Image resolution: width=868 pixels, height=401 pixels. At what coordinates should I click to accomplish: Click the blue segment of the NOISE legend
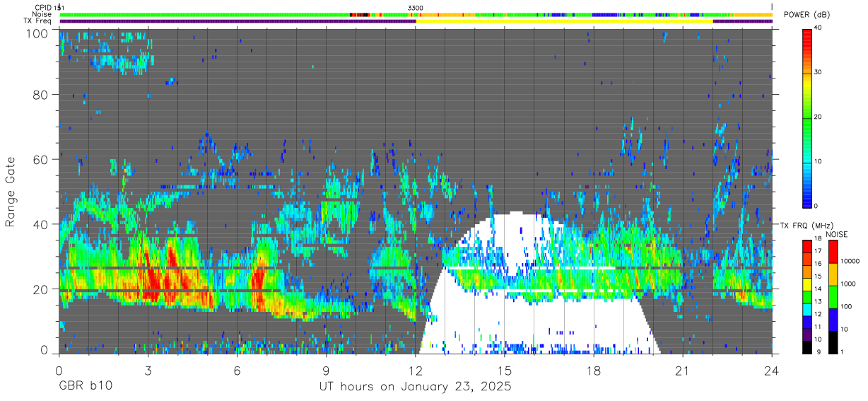pyautogui.click(x=833, y=318)
